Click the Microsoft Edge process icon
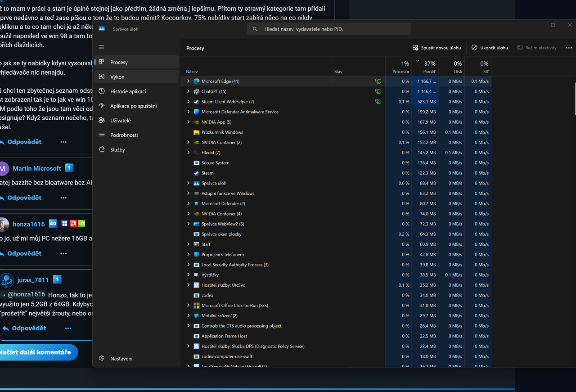 [x=196, y=81]
